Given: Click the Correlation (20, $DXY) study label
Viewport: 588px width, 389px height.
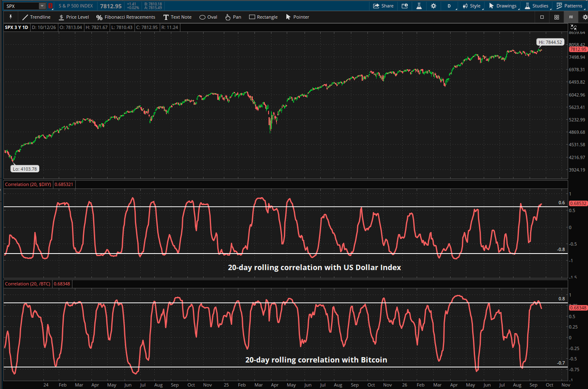Looking at the screenshot, I should click(28, 184).
